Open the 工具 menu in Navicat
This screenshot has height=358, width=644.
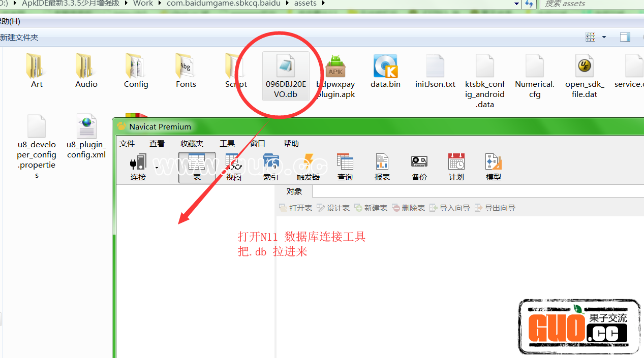[227, 144]
